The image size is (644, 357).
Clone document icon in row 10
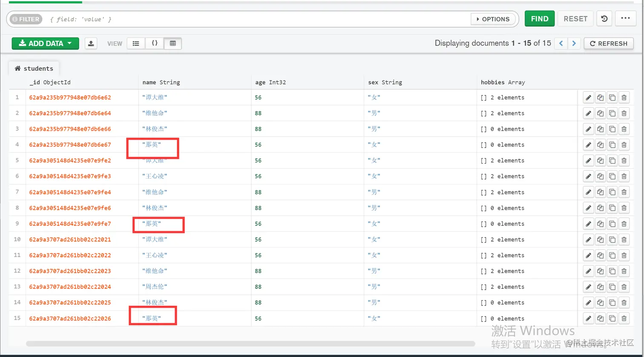612,239
